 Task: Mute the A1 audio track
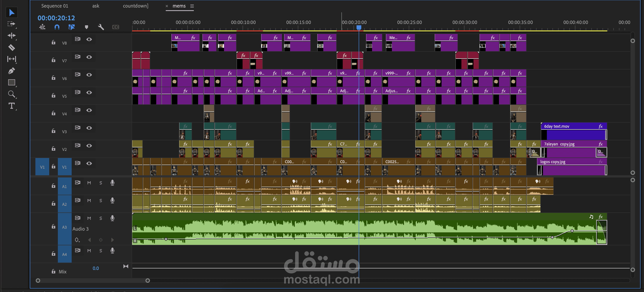[89, 183]
